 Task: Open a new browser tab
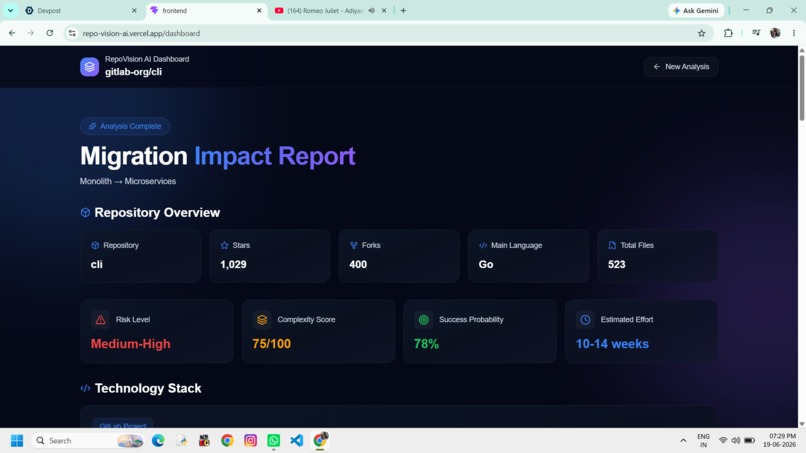pyautogui.click(x=404, y=10)
